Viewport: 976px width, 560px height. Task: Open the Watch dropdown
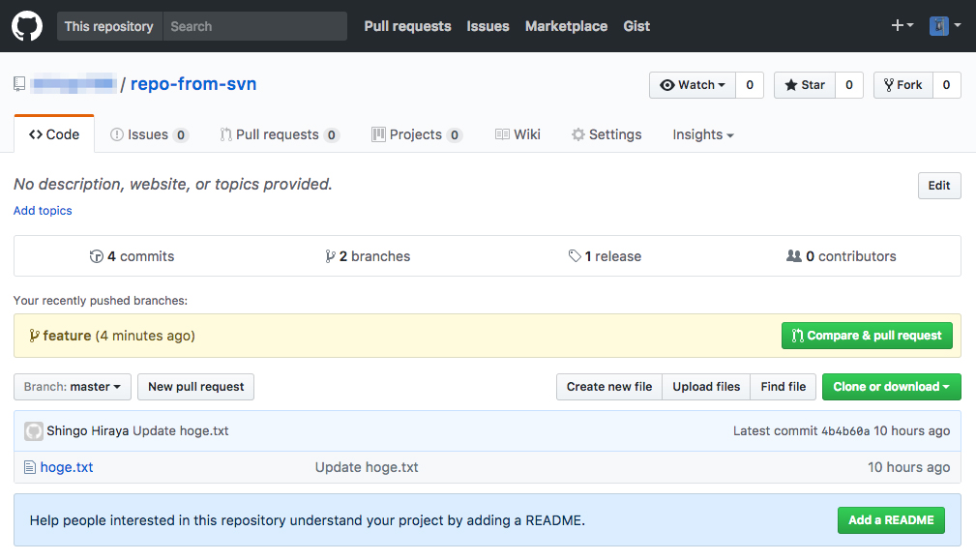(692, 84)
